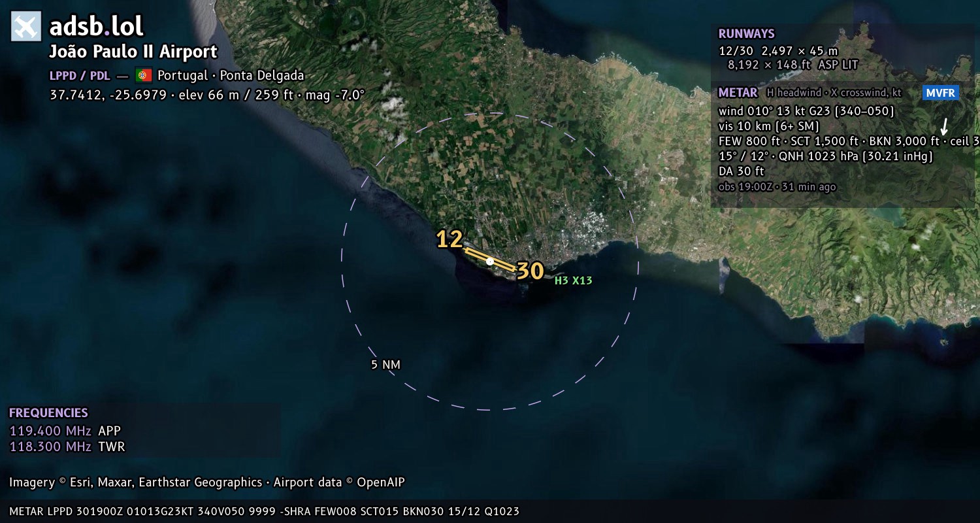Select the runway 30 threshold label
The height and width of the screenshot is (523, 980).
click(531, 271)
